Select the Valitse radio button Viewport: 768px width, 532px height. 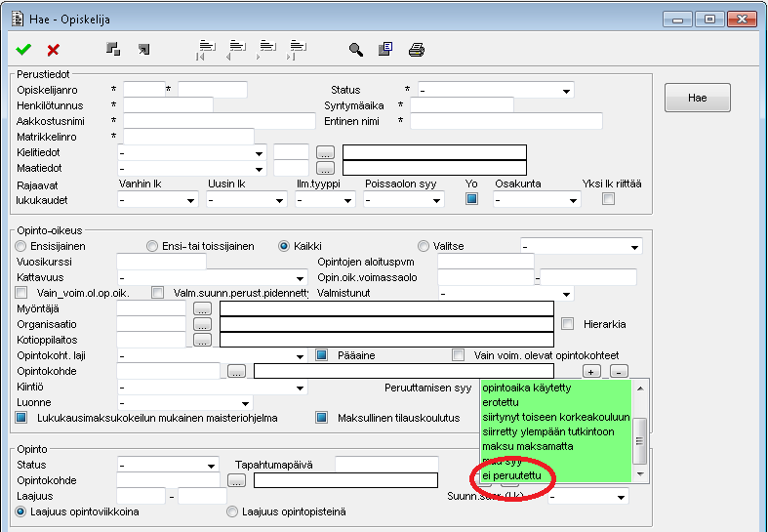tap(424, 246)
